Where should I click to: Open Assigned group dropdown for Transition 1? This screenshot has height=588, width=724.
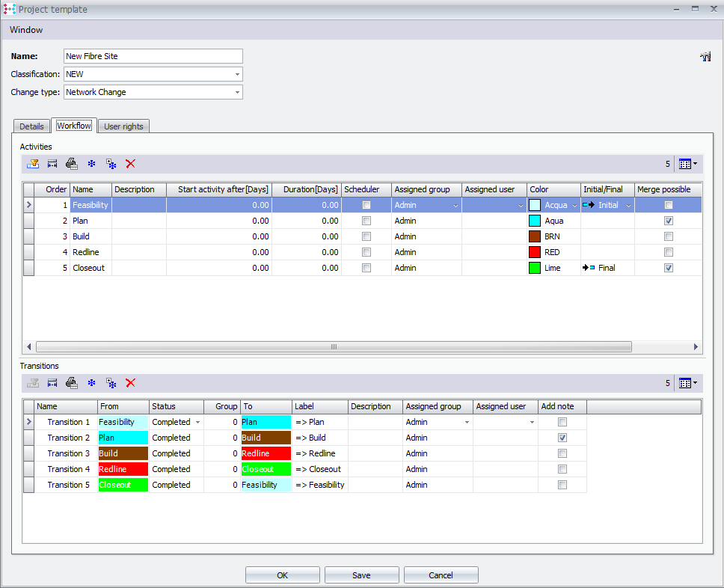pos(467,422)
